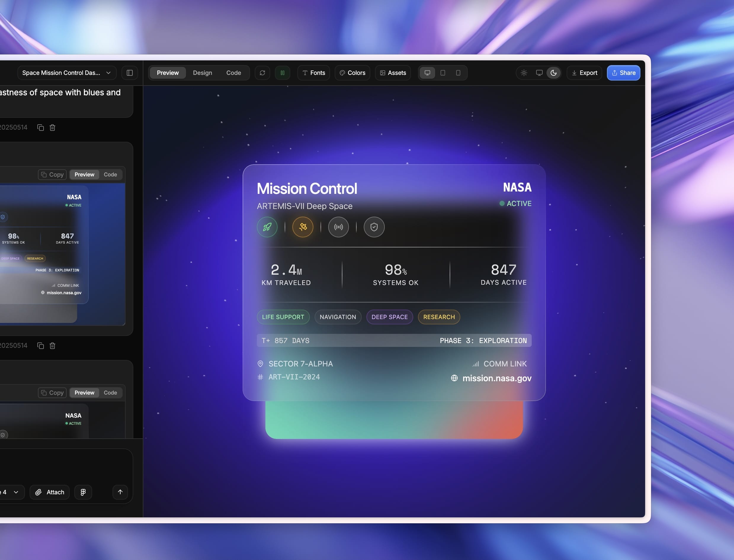Click copy icon under the second message

[x=40, y=346]
